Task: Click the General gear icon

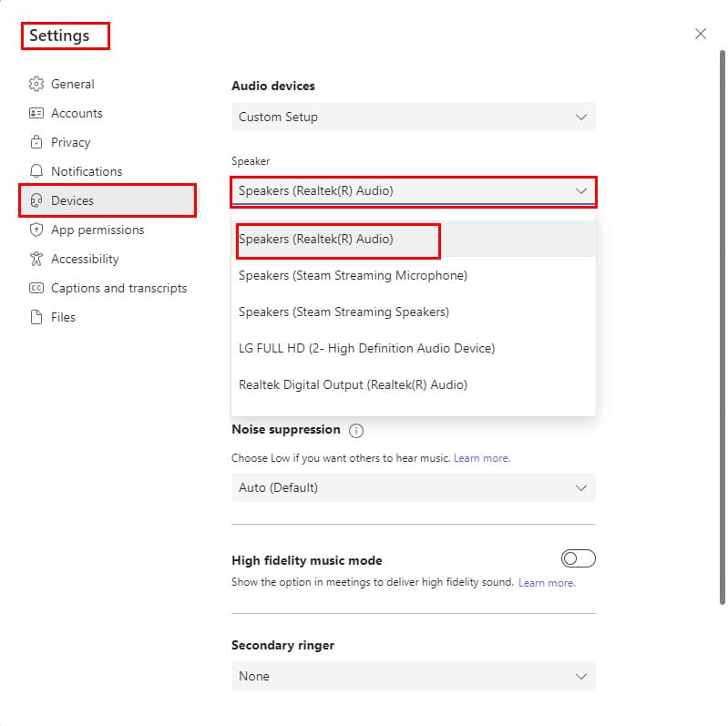Action: coord(36,84)
